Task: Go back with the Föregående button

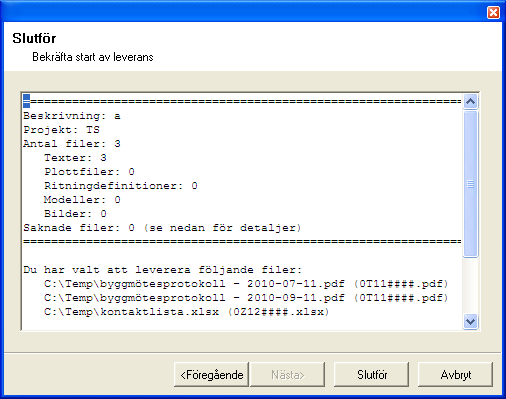Action: pos(211,375)
